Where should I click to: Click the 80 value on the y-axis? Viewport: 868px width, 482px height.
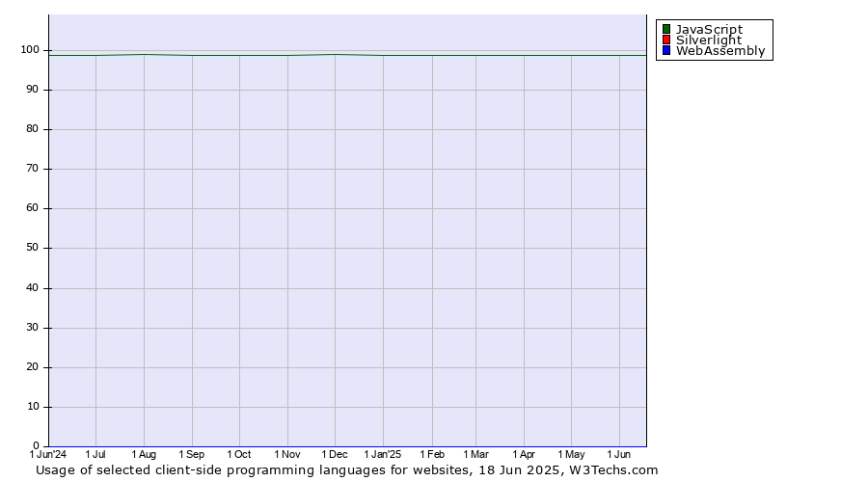33,129
